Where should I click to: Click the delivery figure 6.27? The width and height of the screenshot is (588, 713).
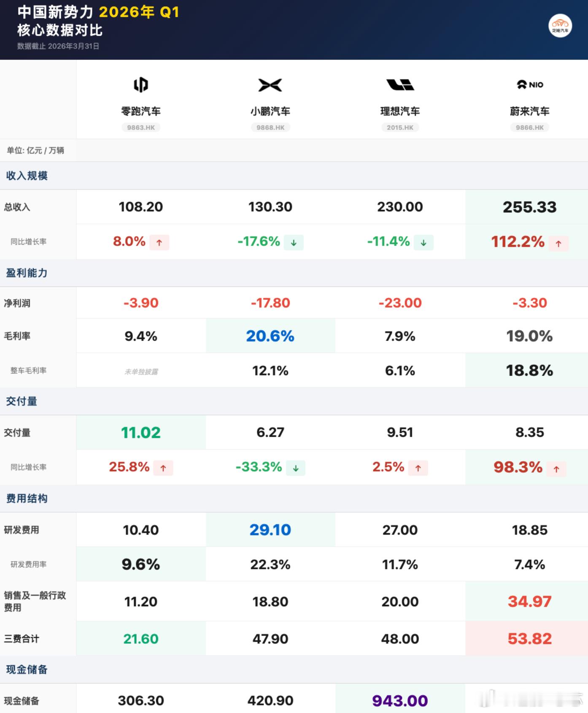pos(270,432)
